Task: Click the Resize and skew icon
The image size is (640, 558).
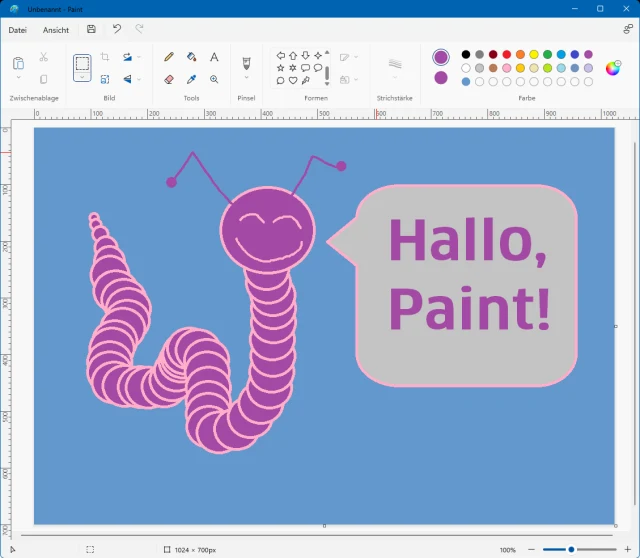Action: tap(105, 79)
